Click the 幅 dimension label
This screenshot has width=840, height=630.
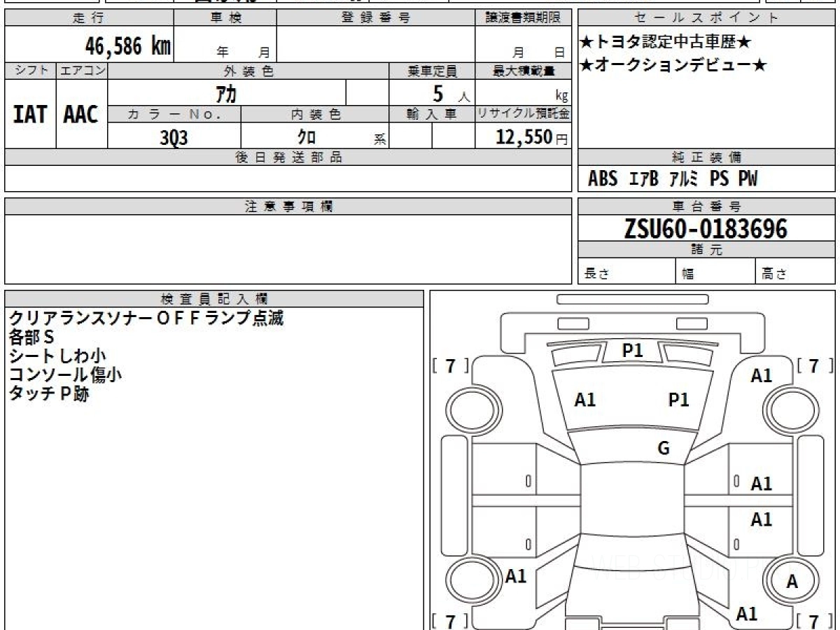(688, 274)
